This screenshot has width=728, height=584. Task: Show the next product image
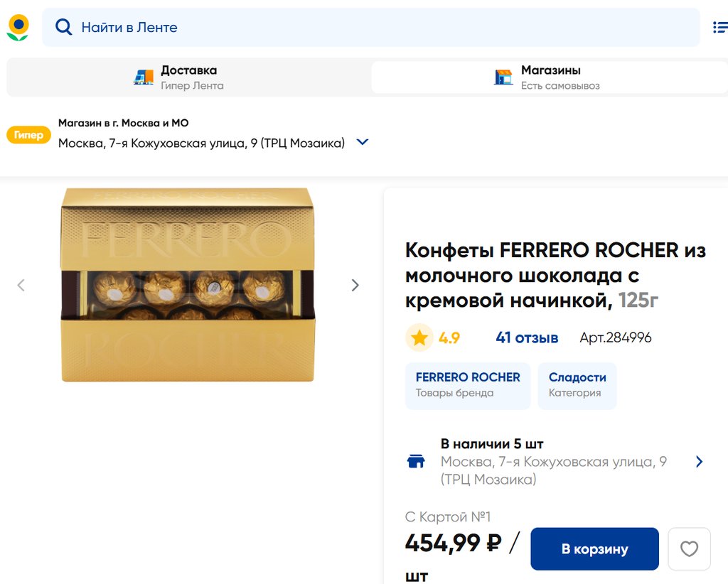355,285
